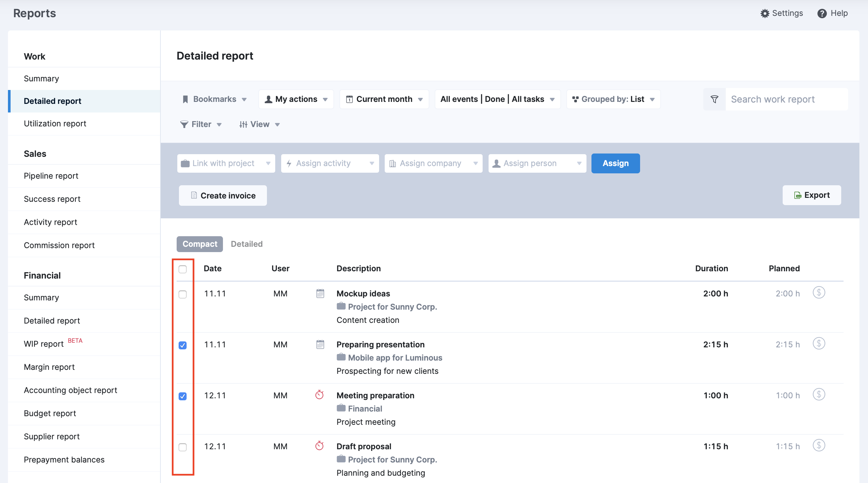
Task: Open the Current month date dropdown
Action: (384, 99)
